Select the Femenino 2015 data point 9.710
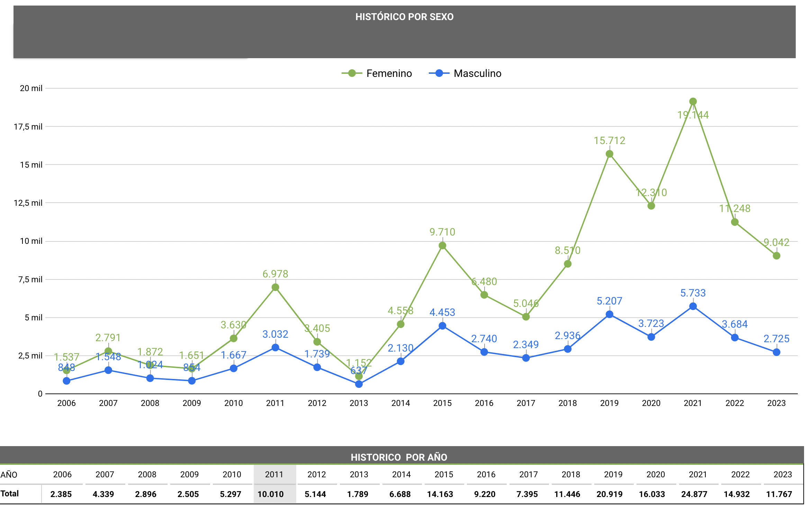Image resolution: width=812 pixels, height=505 pixels. pos(442,246)
